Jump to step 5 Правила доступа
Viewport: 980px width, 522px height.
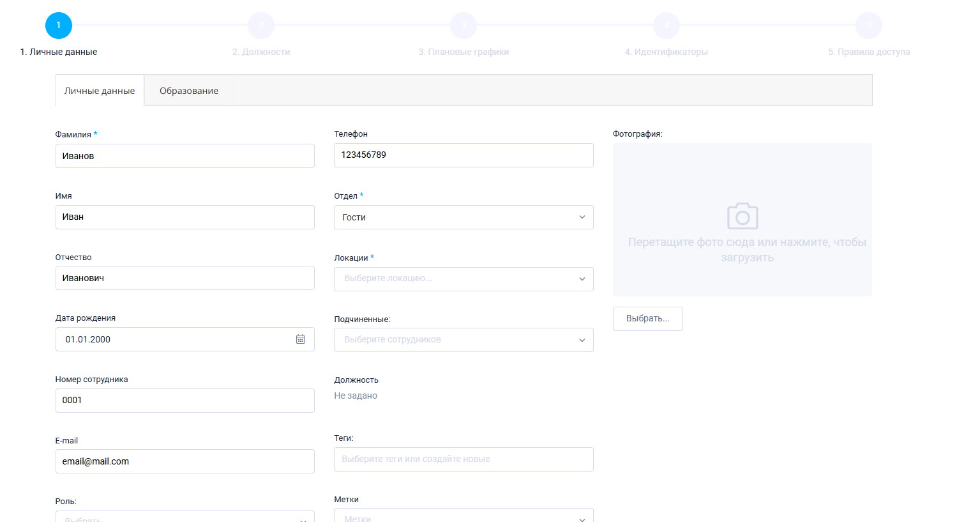coord(868,26)
